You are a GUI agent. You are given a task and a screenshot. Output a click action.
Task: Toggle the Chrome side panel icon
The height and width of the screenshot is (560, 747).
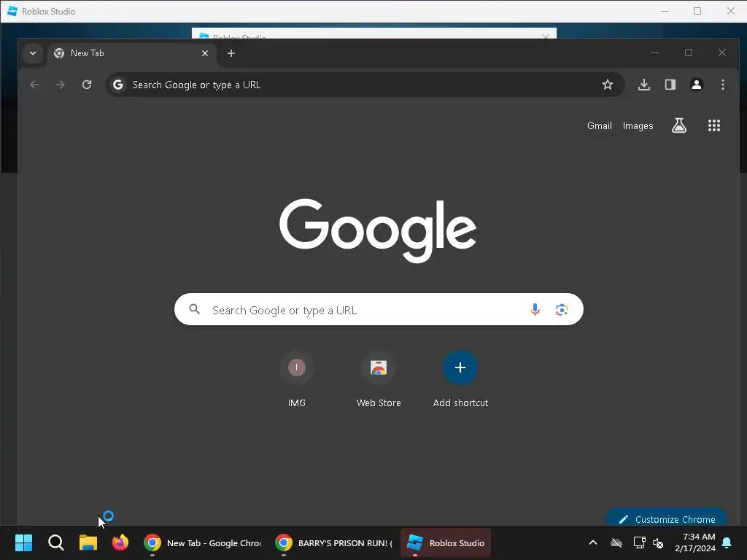click(x=670, y=85)
